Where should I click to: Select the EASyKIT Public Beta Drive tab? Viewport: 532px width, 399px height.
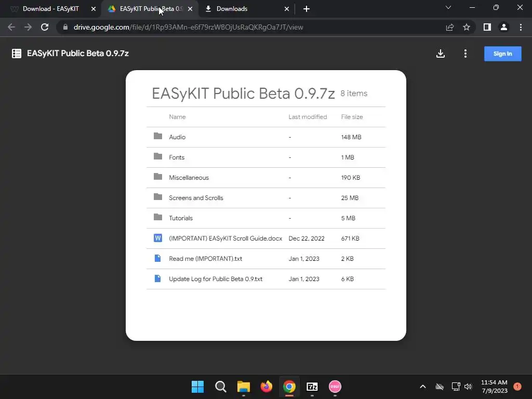151,9
